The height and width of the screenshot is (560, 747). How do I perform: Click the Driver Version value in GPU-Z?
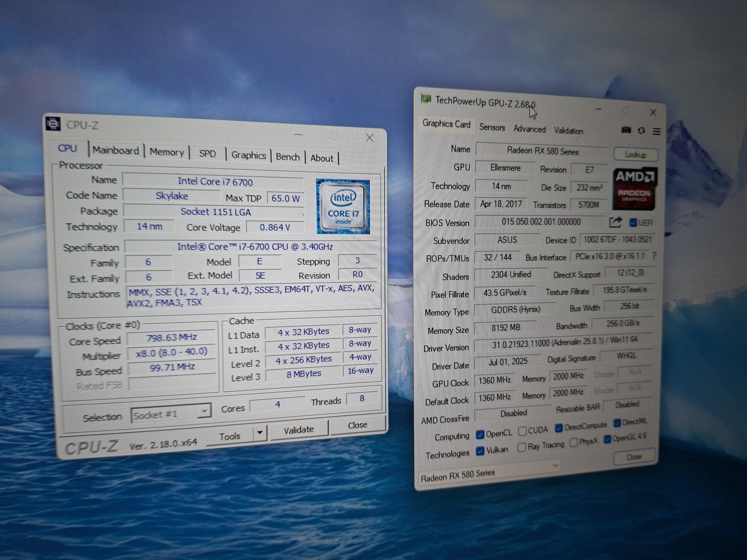coord(564,343)
